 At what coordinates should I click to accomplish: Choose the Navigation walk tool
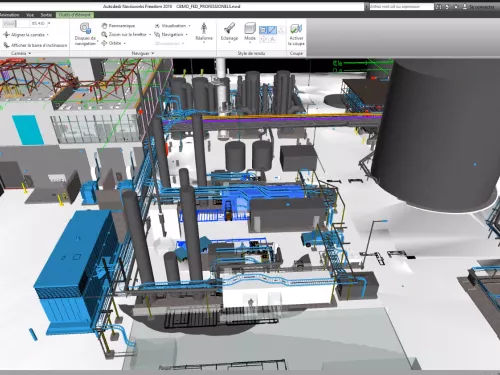point(169,34)
